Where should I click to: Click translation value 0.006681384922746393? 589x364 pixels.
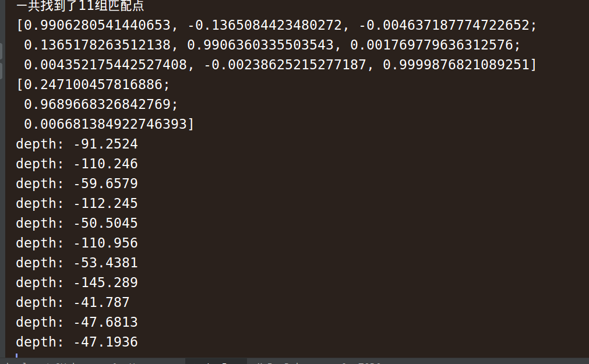pos(105,124)
